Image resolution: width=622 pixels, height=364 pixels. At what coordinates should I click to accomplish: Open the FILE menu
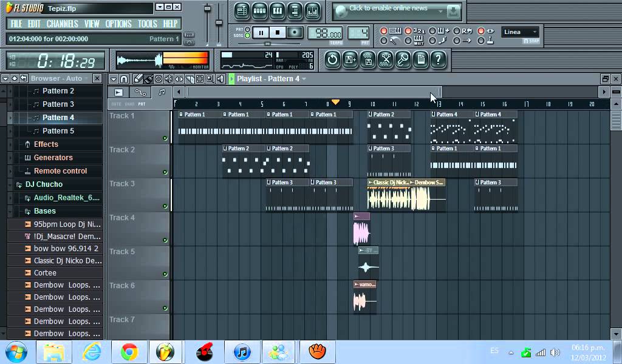(16, 24)
